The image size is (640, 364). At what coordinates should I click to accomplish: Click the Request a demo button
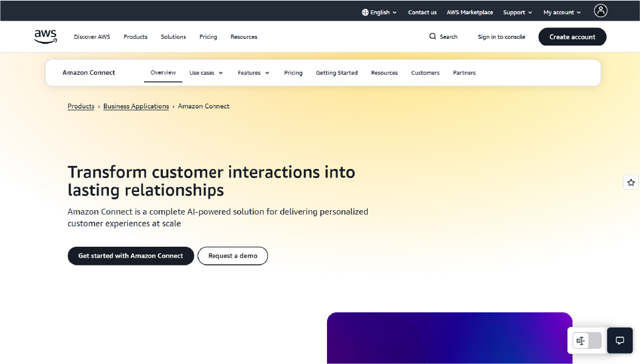(x=232, y=256)
